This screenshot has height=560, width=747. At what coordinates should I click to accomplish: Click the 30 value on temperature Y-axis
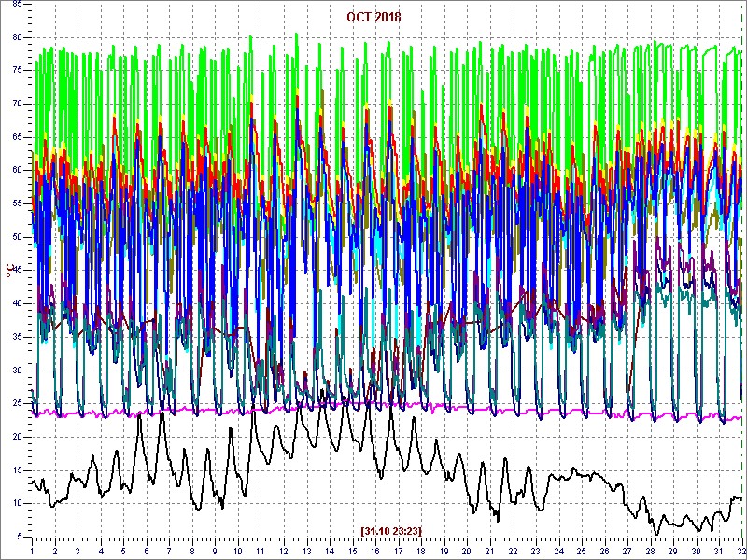click(17, 371)
